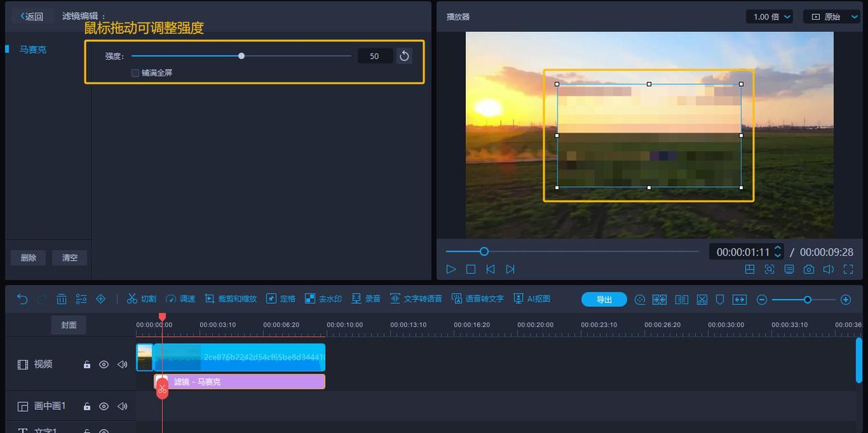Viewport: 868px width, 433px height.
Task: Click the 00:00:10:00 mark on timeline ruler
Action: [x=344, y=325]
